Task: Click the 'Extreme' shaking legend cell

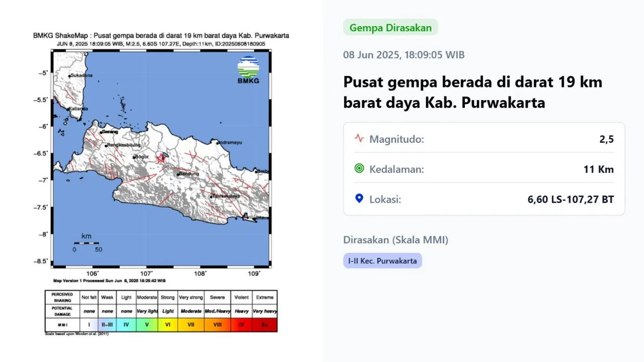Action: pos(265,297)
